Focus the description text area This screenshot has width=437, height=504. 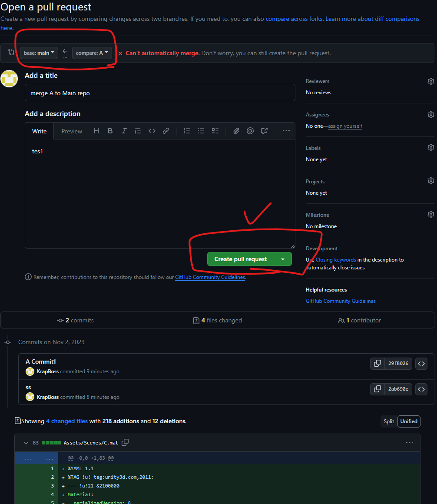[160, 194]
